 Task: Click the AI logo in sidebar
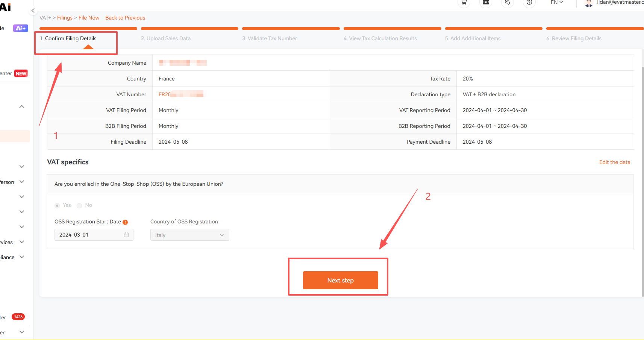point(5,7)
